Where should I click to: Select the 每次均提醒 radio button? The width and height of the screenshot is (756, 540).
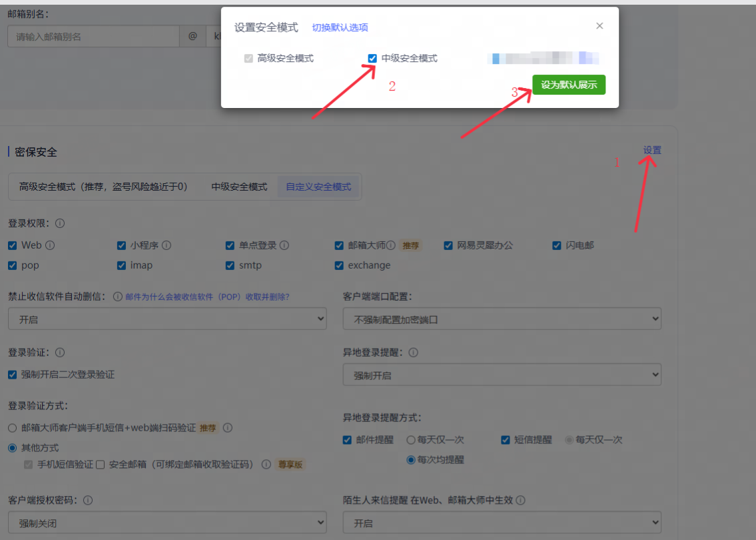click(x=411, y=460)
